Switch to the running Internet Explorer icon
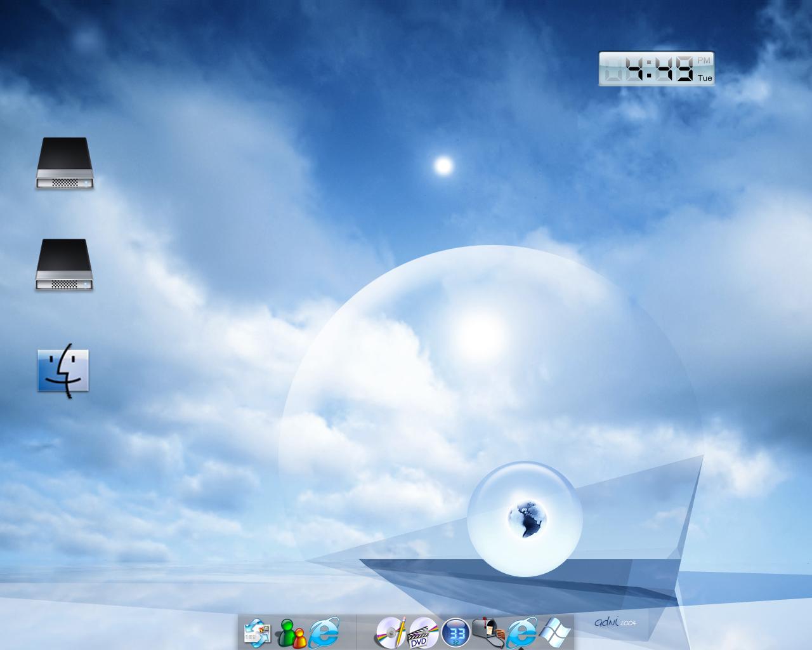Screen dimensions: 812x650 tap(522, 632)
